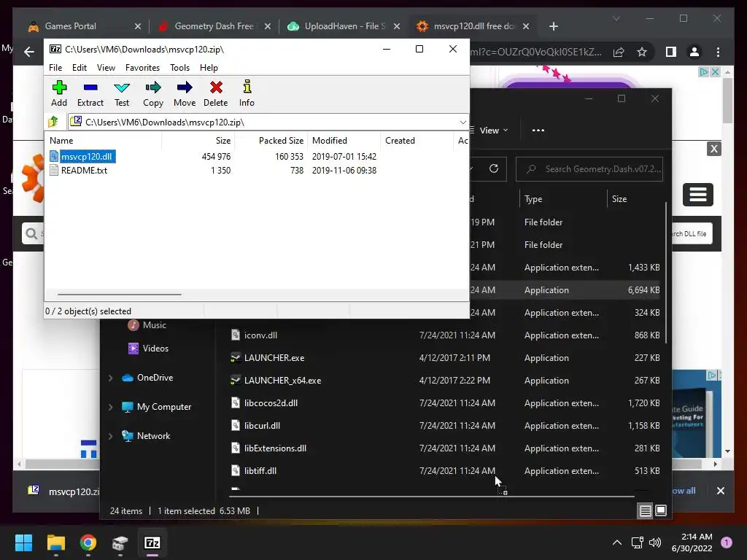The image size is (747, 560).
Task: Sort 7-Zip list by Packed Size column
Action: pos(271,141)
